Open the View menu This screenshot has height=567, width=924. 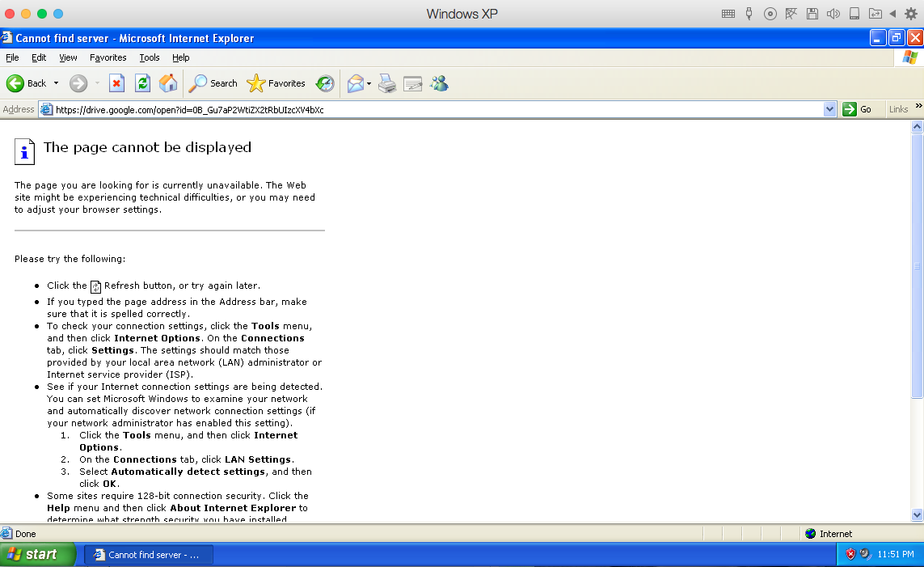[x=68, y=57]
